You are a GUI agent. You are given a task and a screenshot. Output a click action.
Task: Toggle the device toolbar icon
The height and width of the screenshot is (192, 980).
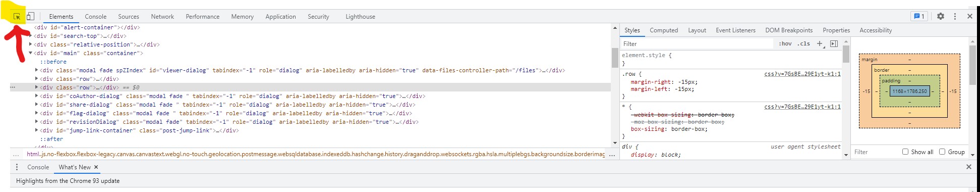coord(31,17)
